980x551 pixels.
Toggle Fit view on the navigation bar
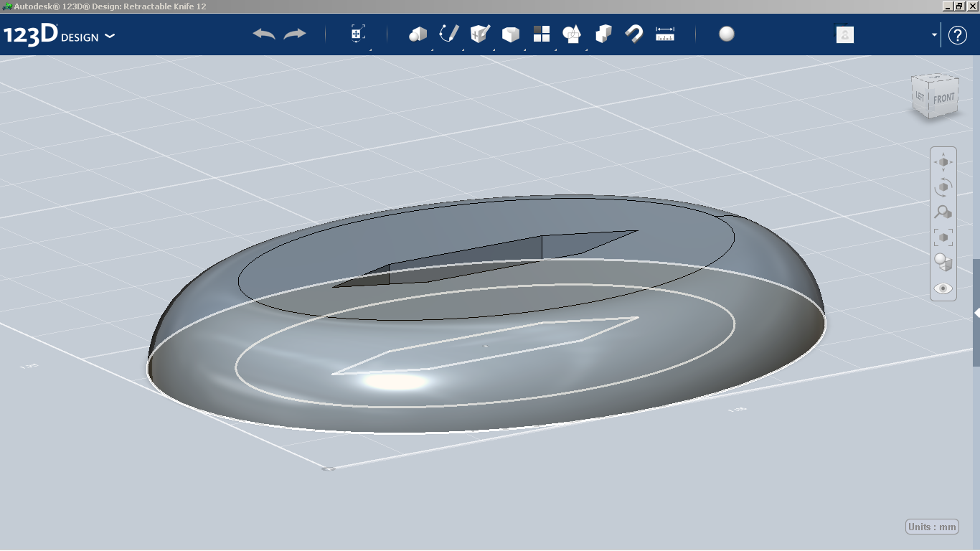tap(943, 235)
